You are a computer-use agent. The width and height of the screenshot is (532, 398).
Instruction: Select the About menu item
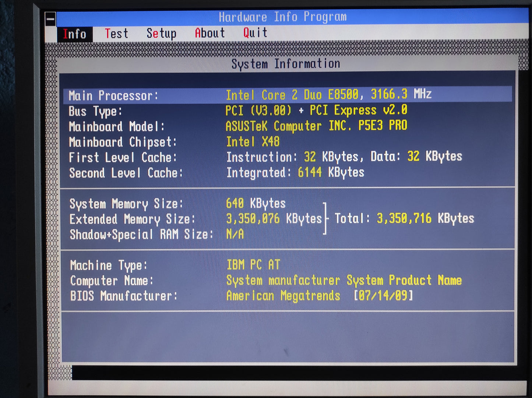[x=209, y=33]
